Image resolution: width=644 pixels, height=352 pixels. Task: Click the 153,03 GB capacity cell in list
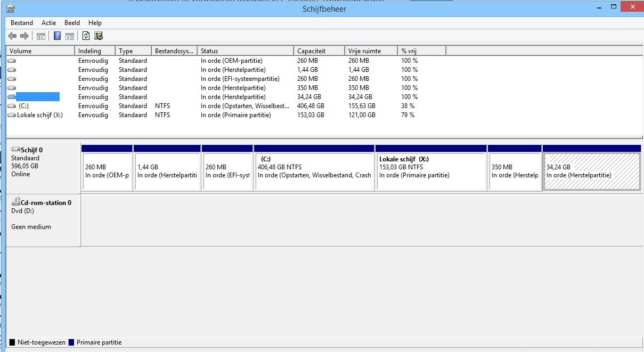(311, 115)
